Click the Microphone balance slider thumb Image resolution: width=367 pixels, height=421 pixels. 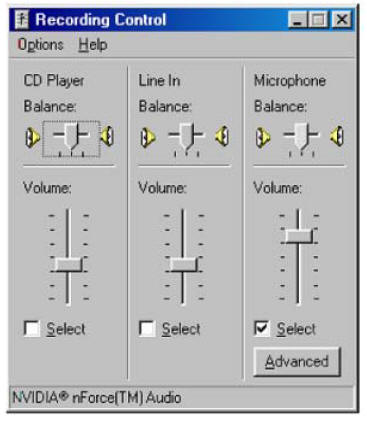point(301,135)
